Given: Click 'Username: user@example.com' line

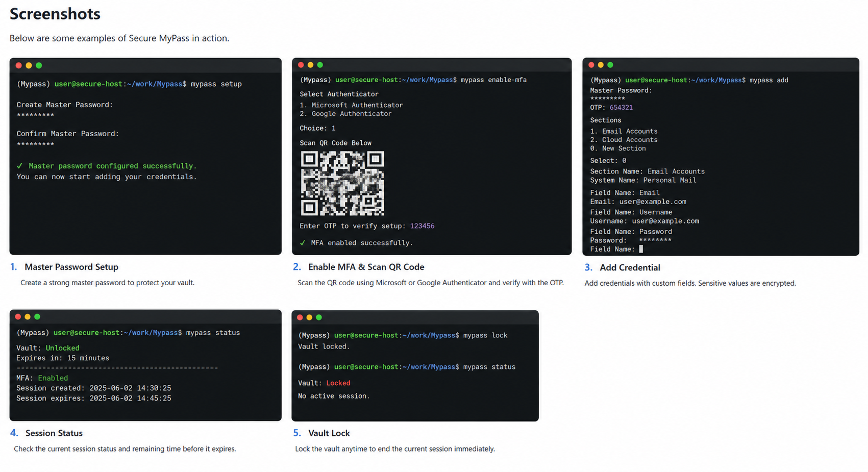Looking at the screenshot, I should pos(644,221).
